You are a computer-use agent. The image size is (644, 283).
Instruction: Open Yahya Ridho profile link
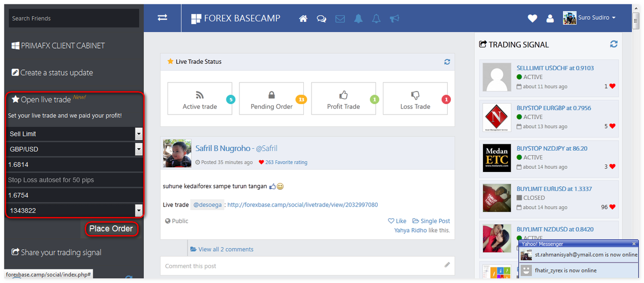tap(410, 230)
